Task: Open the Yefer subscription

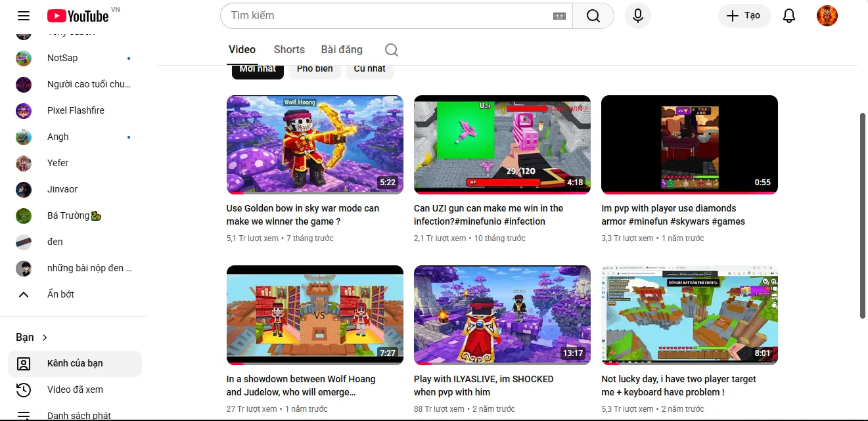Action: [75, 163]
